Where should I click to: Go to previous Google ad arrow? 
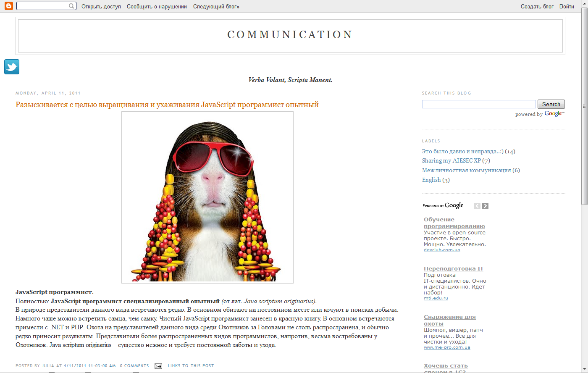click(x=477, y=206)
